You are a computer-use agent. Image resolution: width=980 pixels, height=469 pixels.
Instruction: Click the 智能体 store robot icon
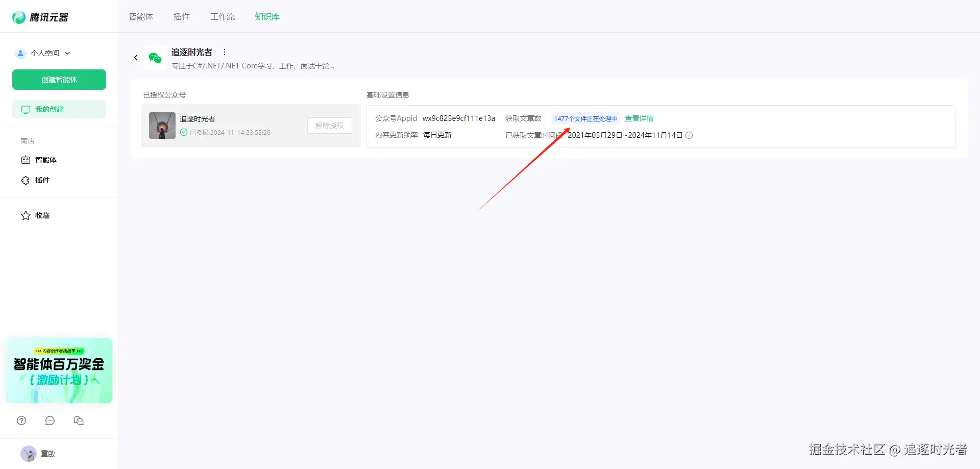[26, 160]
